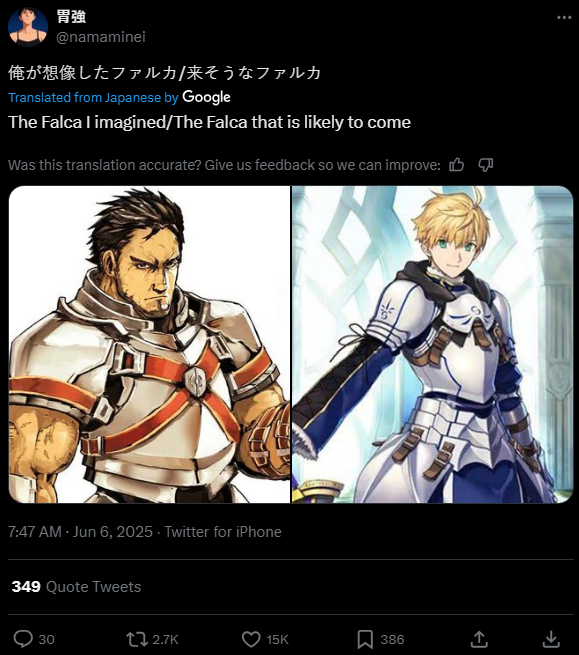This screenshot has height=655, width=579.
Task: Click the thumbs down translation feedback icon
Action: point(485,165)
